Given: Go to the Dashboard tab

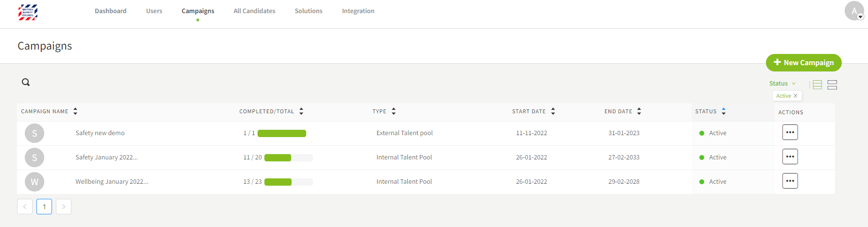Looking at the screenshot, I should point(110,11).
